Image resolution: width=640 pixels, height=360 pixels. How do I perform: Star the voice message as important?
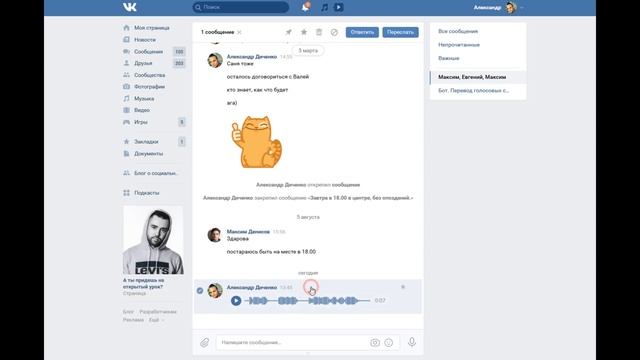click(x=403, y=287)
